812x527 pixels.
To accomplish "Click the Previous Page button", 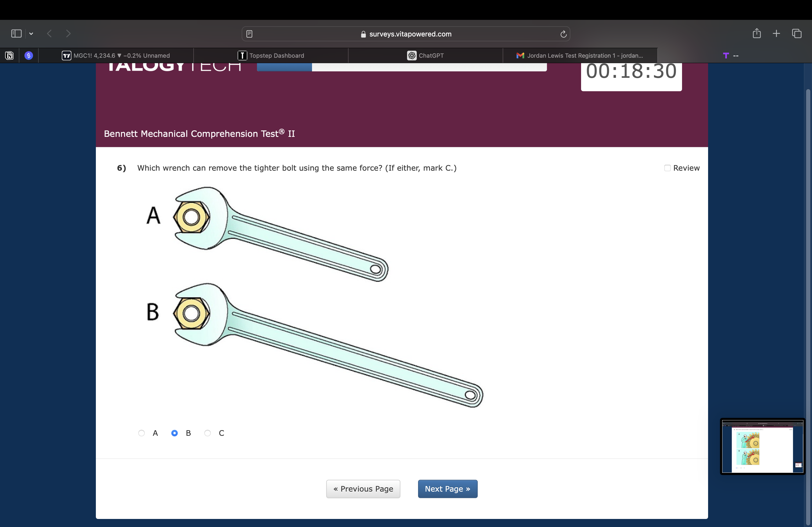I will click(x=363, y=489).
